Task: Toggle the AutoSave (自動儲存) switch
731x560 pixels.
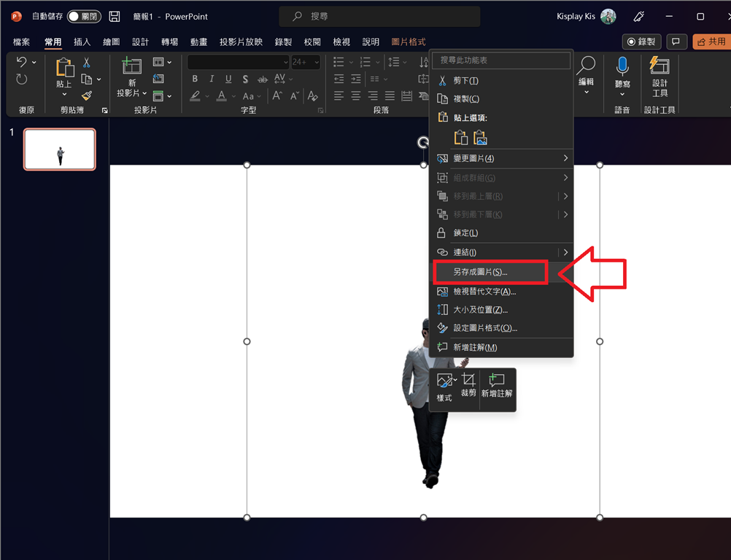Action: 84,17
